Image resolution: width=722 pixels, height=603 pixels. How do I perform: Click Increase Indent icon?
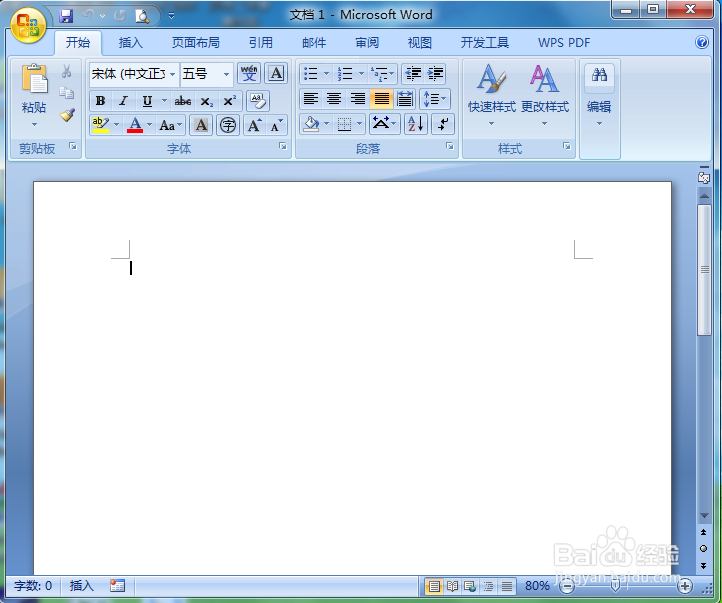click(x=435, y=73)
